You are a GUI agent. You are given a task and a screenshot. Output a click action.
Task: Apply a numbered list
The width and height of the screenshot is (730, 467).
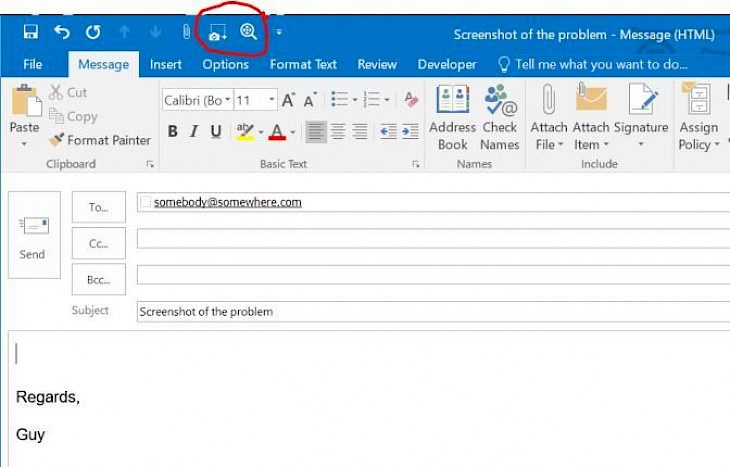(x=372, y=99)
